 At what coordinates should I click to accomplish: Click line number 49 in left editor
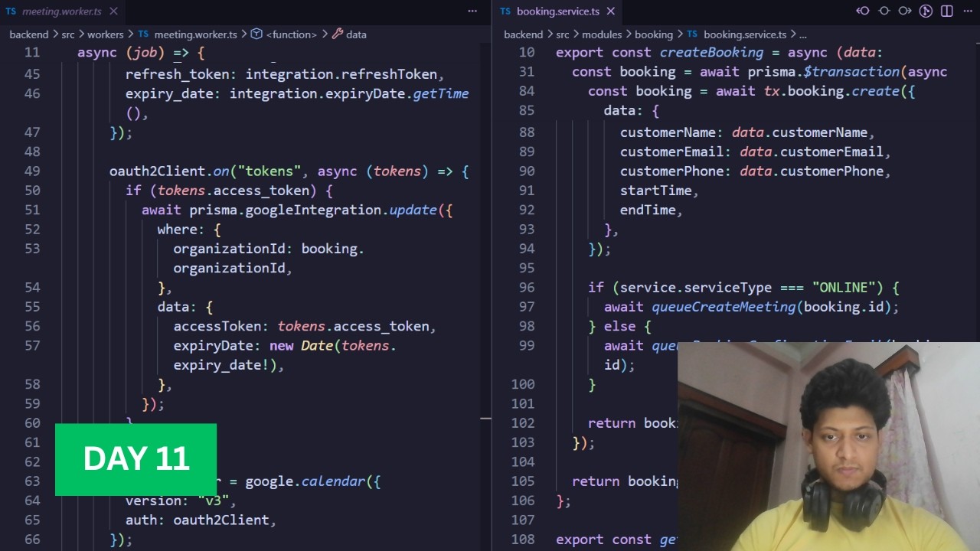coord(32,171)
